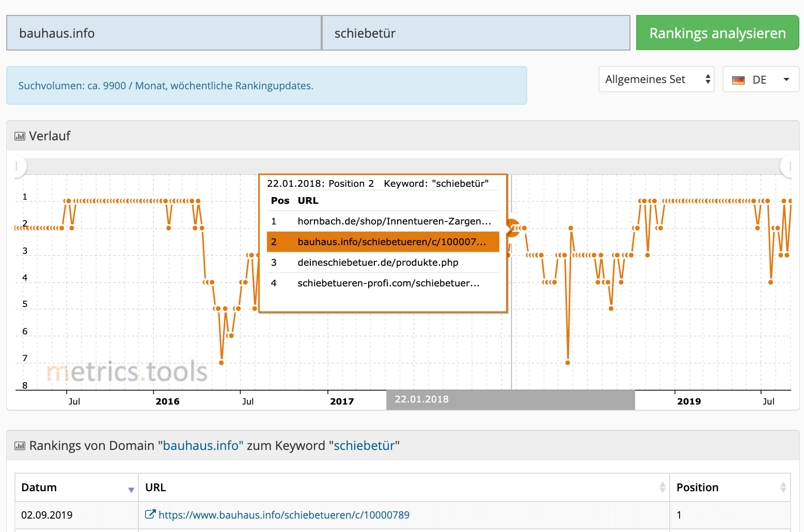This screenshot has width=804, height=532.
Task: Click the sort arrow in the Datum header
Action: pos(131,490)
